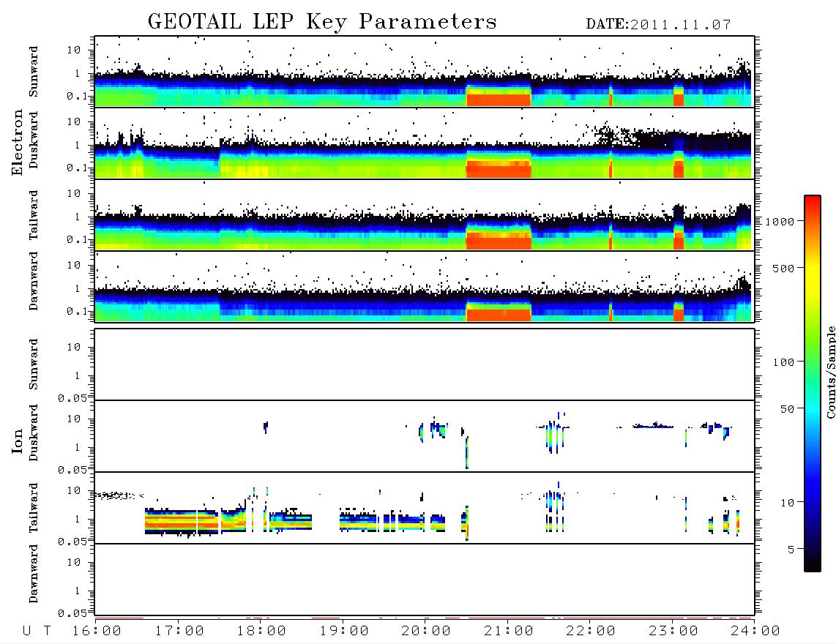Click the 17:00 time tick label

click(179, 632)
